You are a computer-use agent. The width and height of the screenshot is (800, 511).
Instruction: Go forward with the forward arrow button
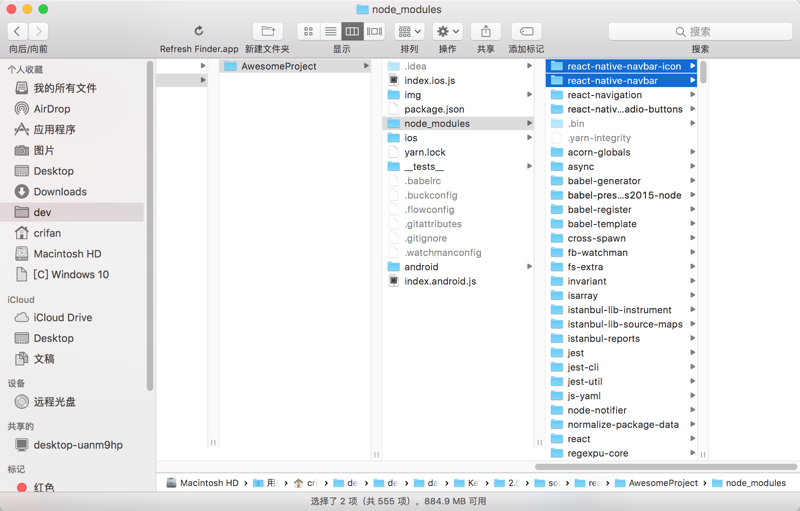38,32
